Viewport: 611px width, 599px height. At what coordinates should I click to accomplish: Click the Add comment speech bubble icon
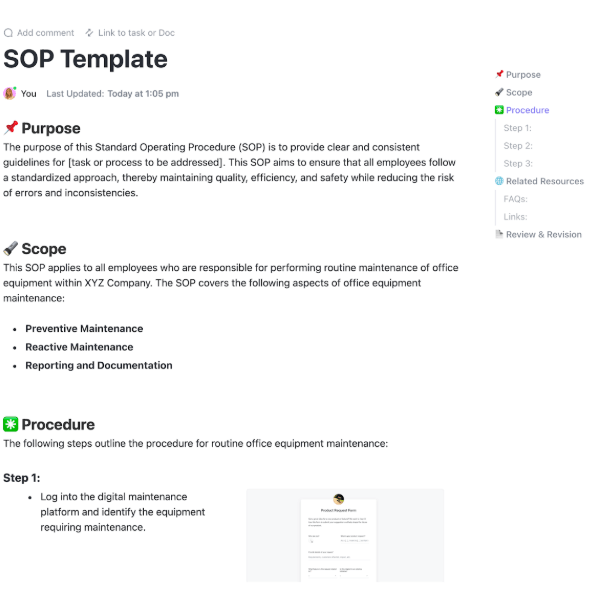coord(9,33)
